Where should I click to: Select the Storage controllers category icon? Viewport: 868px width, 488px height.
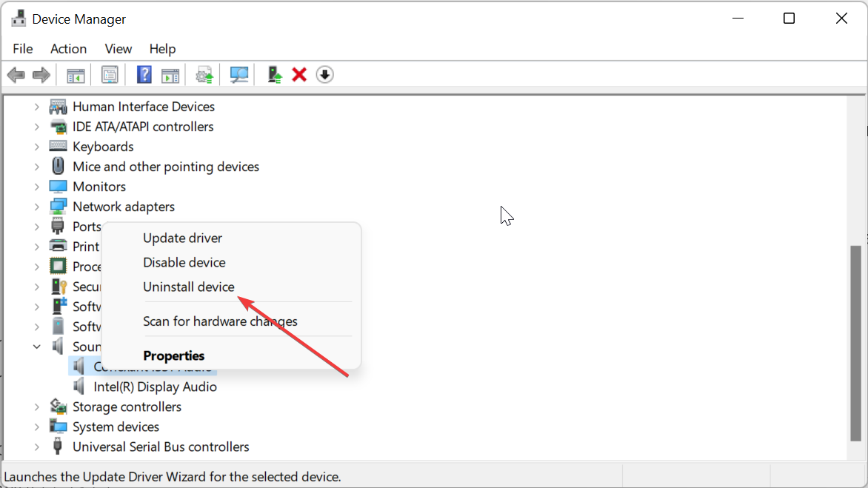58,407
